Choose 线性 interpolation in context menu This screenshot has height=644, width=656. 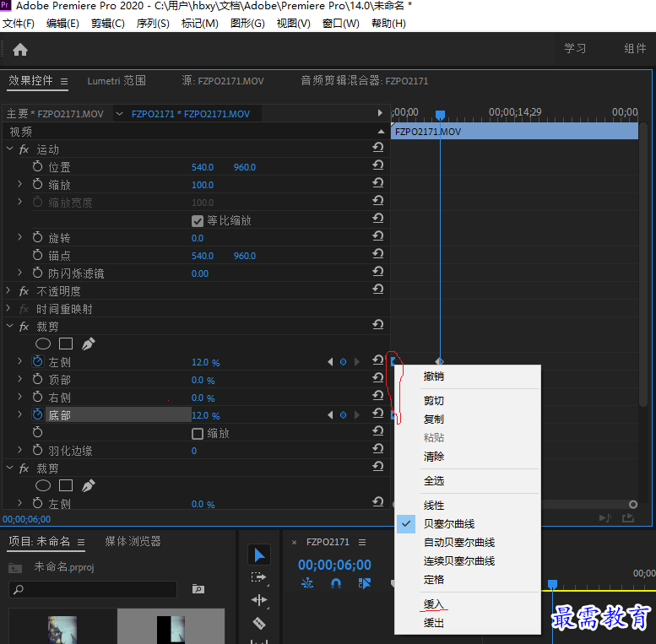point(433,506)
